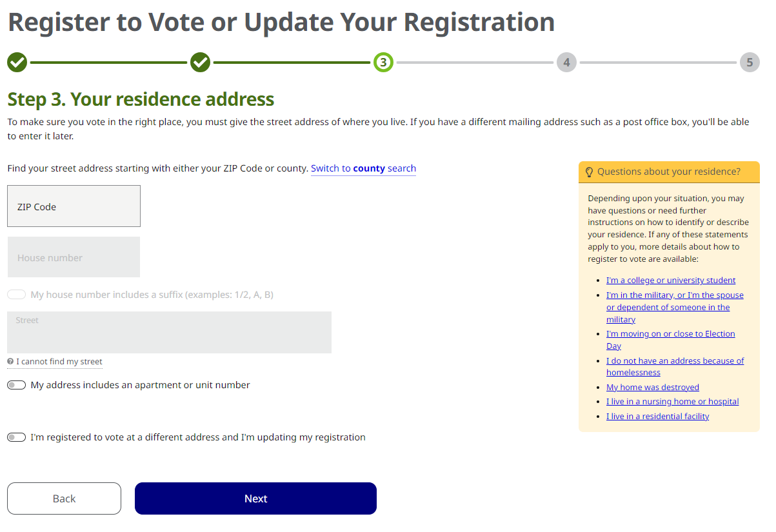Click the lightbulb icon in residence questions header
Viewport: 776px width, 532px height.
[589, 172]
